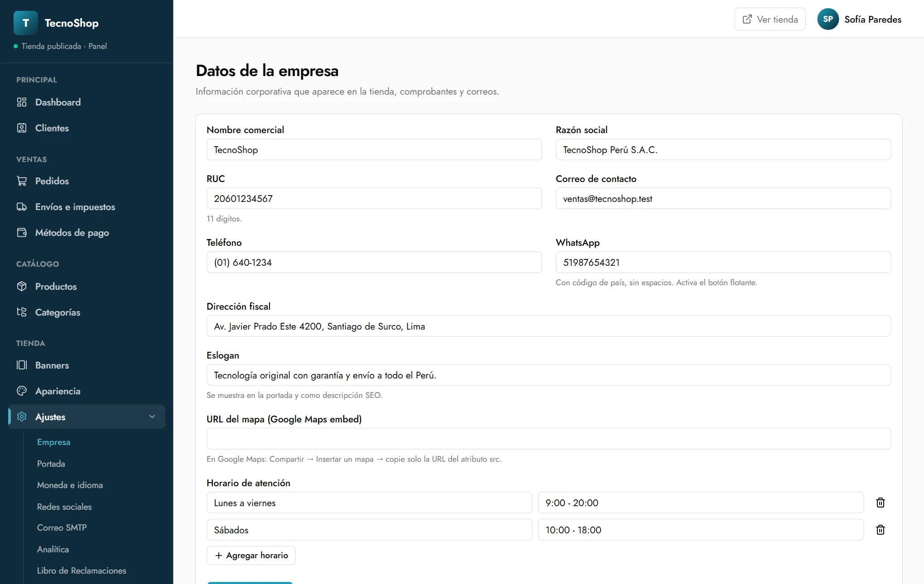
Task: Click the Agregar horario button
Action: [x=251, y=555]
